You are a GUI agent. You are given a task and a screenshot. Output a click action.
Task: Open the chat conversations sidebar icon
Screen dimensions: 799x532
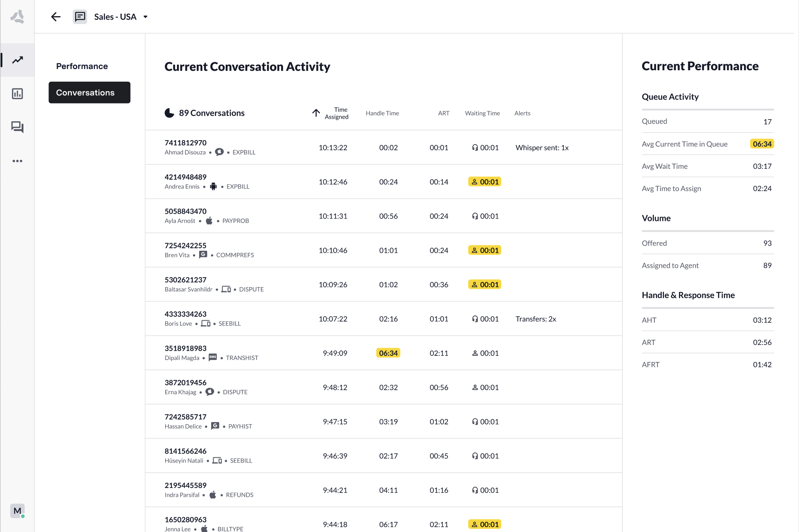[x=17, y=127]
